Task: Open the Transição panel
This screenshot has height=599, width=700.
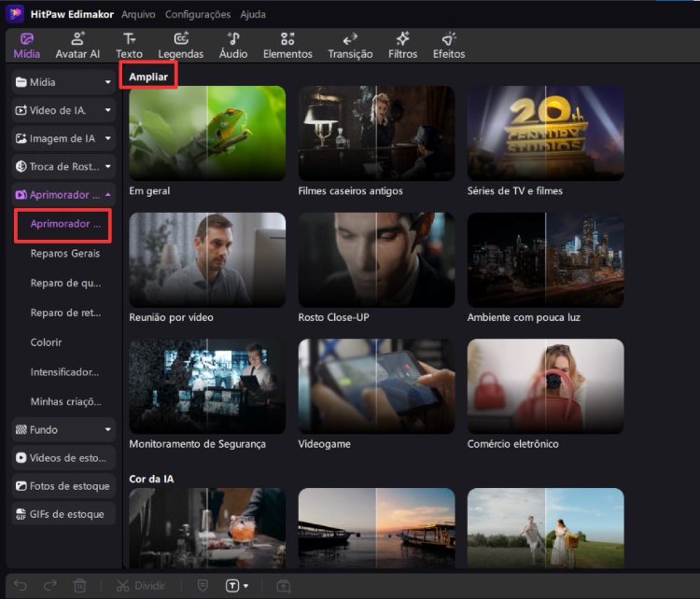Action: pos(350,45)
